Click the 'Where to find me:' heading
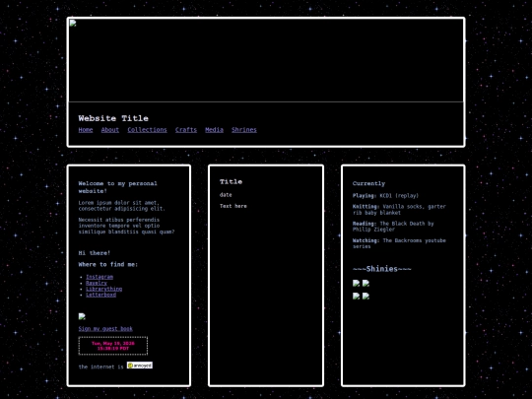Image resolution: width=532 pixels, height=399 pixels. click(108, 265)
